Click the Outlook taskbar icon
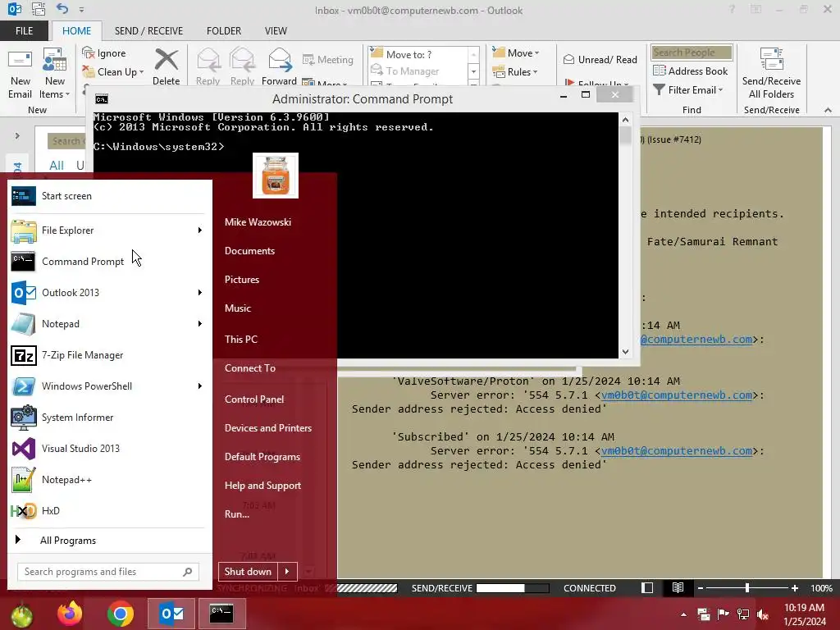840x630 pixels. coord(171,614)
